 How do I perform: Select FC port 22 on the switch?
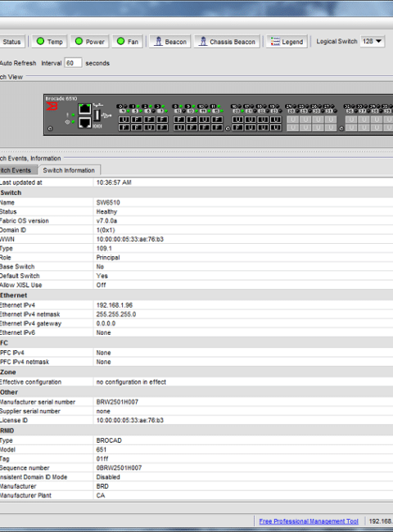point(263,128)
